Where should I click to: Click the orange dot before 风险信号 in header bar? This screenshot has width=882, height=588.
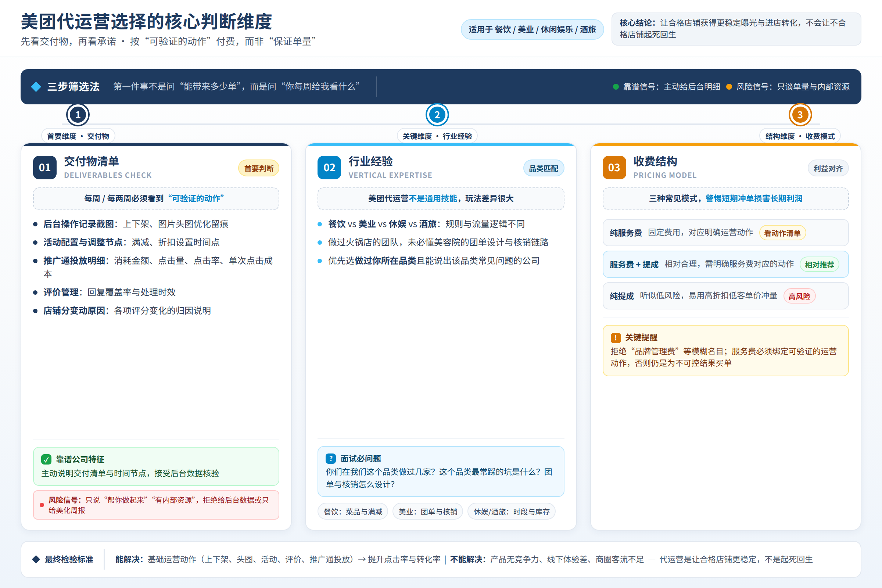click(x=729, y=87)
